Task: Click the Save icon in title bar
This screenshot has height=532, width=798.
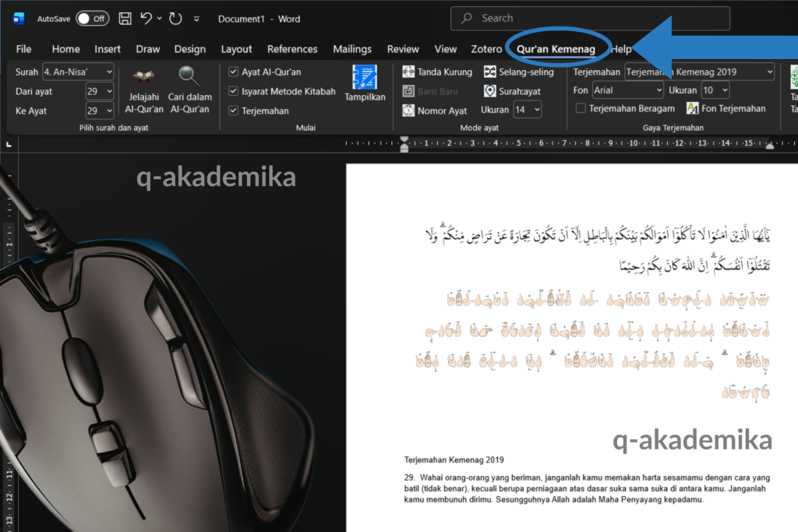Action: tap(125, 18)
